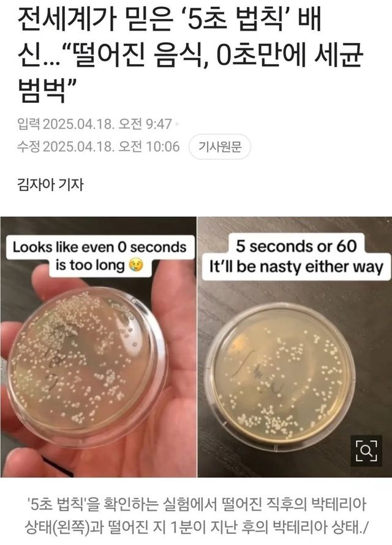Tap the image zoom magnifier icon
The height and width of the screenshot is (545, 392).
[x=366, y=451]
